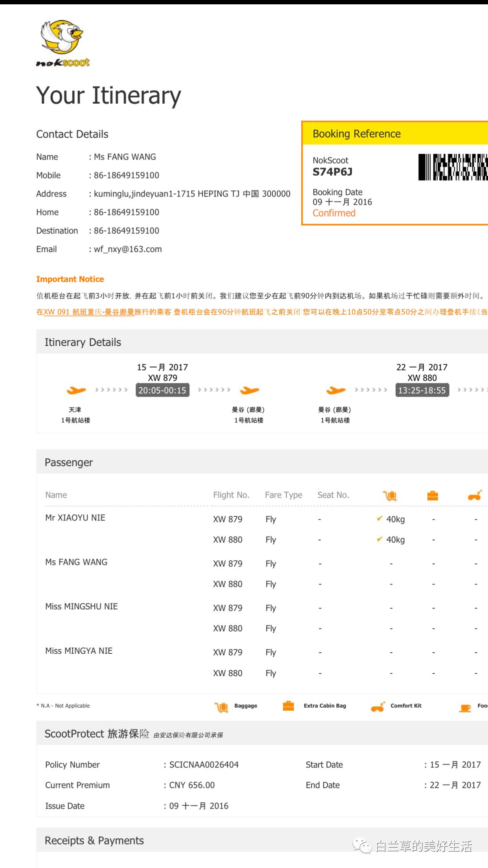Click the contact name Ms FANG WANG
Screen dimensions: 488x868
click(125, 157)
